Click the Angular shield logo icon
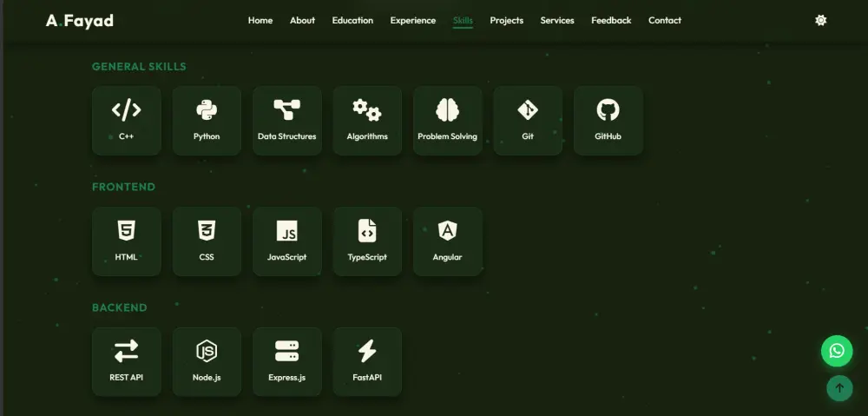 (x=447, y=230)
